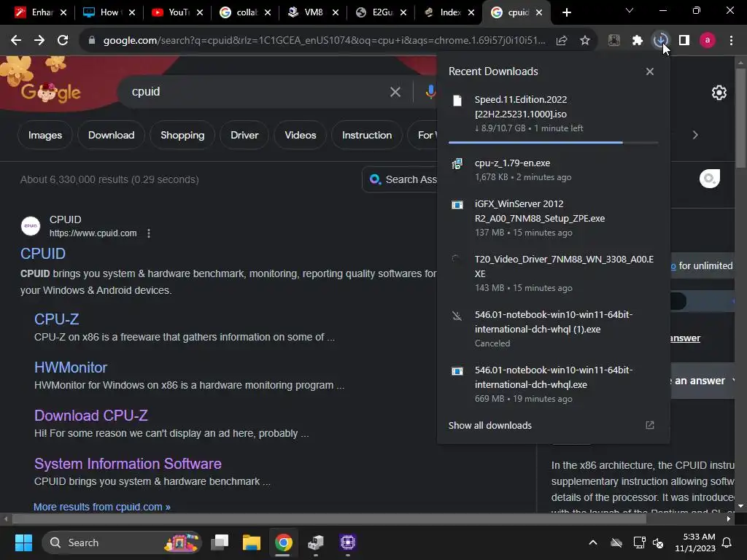747x560 pixels.
Task: Open File Explorer from the taskbar
Action: (252, 542)
